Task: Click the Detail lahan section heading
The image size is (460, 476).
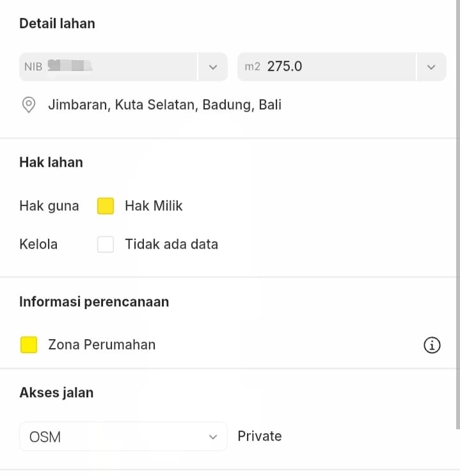Action: (x=57, y=24)
